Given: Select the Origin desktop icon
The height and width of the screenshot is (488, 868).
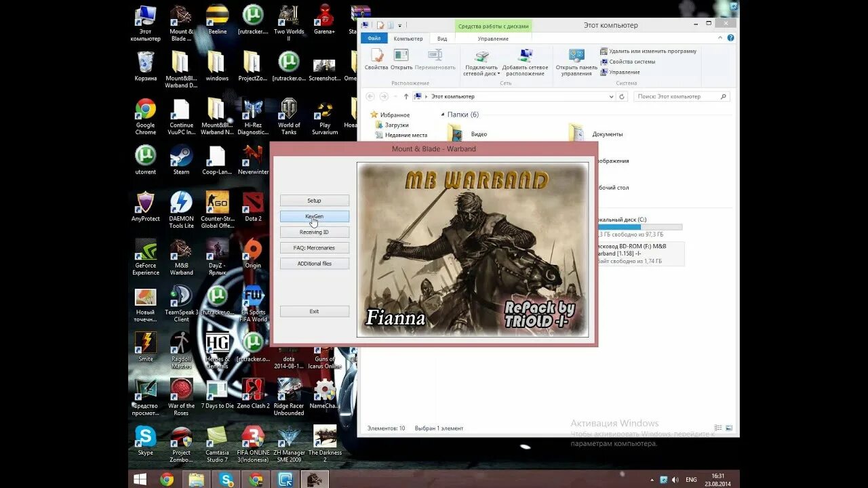Looking at the screenshot, I should (253, 253).
